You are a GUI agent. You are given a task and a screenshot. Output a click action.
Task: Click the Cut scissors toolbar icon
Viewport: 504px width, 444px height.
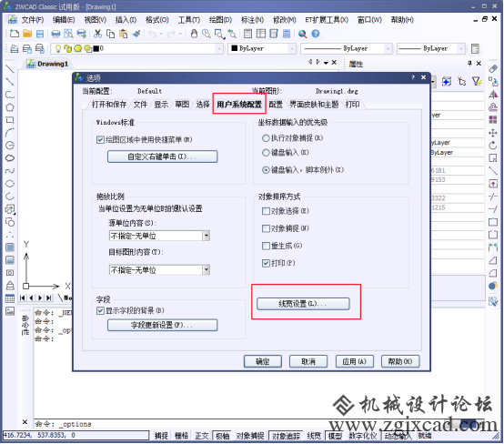(x=97, y=34)
